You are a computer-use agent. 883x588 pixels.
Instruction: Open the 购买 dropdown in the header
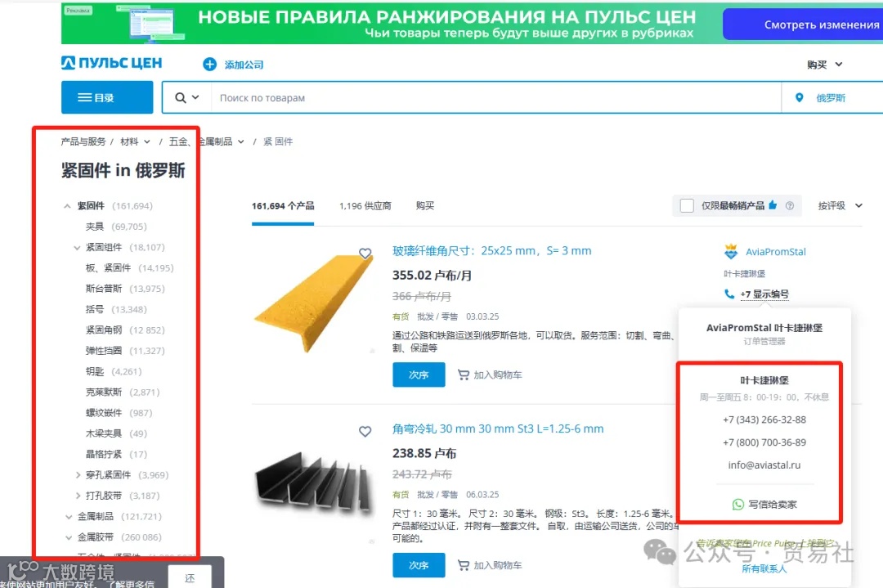point(824,65)
